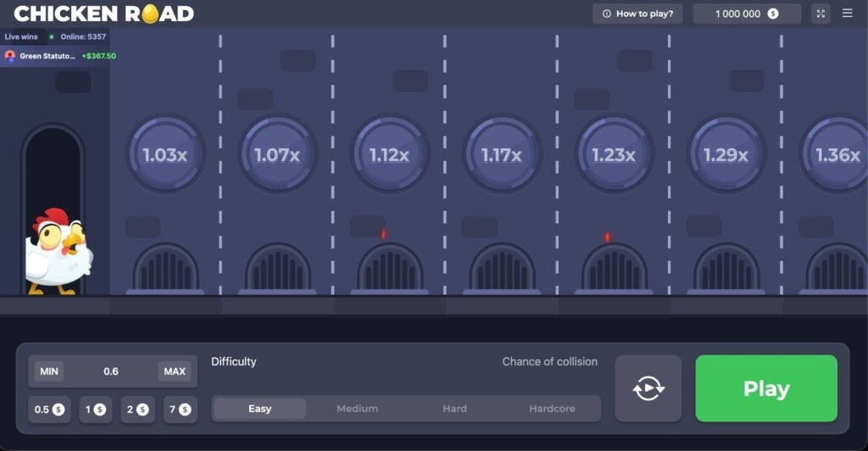Choose the 7 dollar bet preset
The width and height of the screenshot is (868, 451).
(180, 409)
